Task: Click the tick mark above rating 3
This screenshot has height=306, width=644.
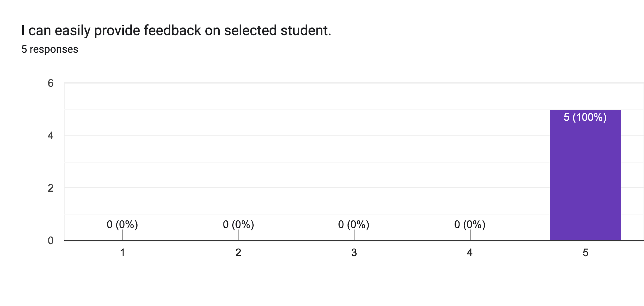Action: (x=354, y=235)
